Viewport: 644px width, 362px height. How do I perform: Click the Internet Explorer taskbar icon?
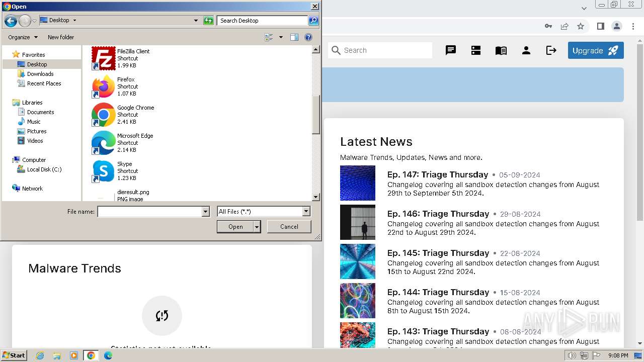click(x=40, y=355)
